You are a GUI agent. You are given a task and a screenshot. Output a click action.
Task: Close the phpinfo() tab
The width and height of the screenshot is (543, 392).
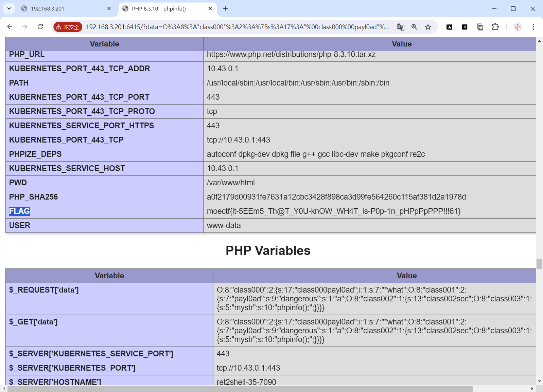coord(210,8)
